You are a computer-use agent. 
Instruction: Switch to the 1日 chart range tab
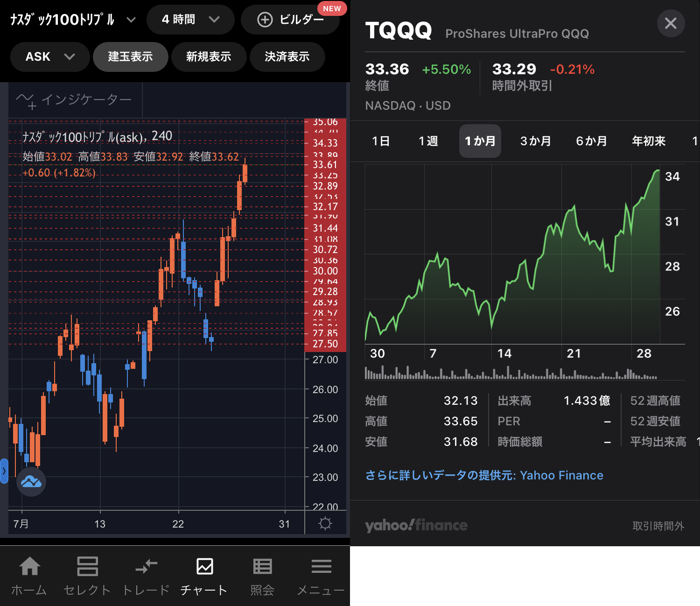tap(381, 141)
